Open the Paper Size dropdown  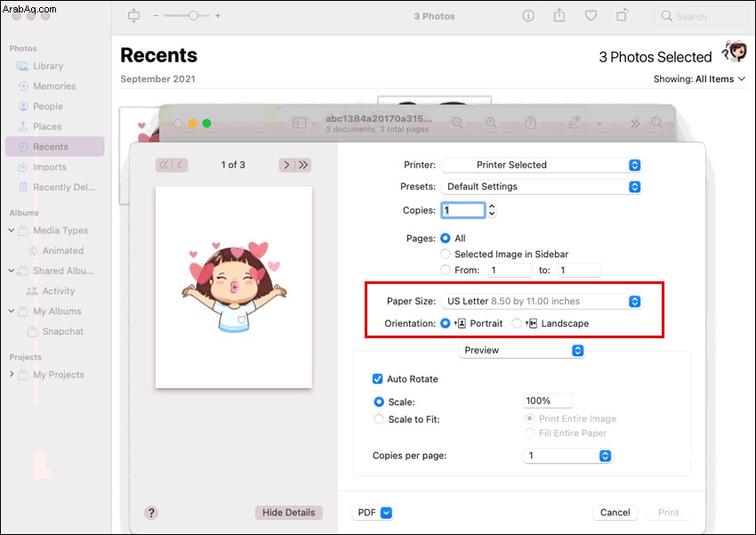(x=542, y=301)
